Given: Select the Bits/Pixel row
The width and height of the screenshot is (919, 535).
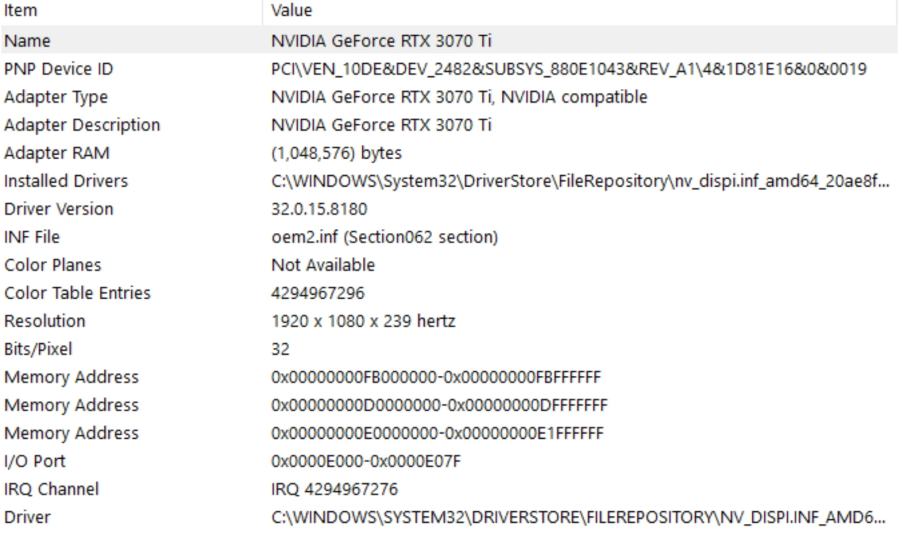Looking at the screenshot, I should coord(39,349).
